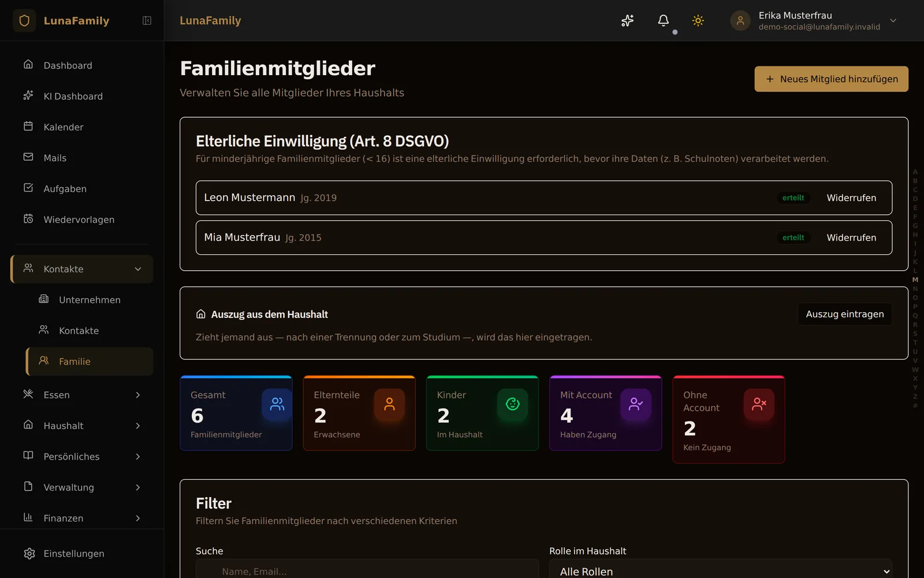Expand the Finanzen sidebar group
Image resolution: width=924 pixels, height=578 pixels.
82,518
